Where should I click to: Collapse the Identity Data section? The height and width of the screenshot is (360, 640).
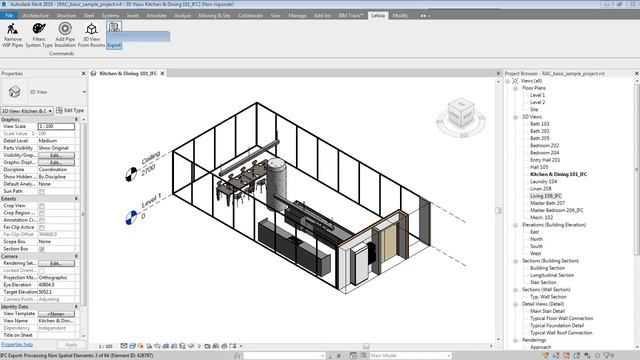[76, 307]
